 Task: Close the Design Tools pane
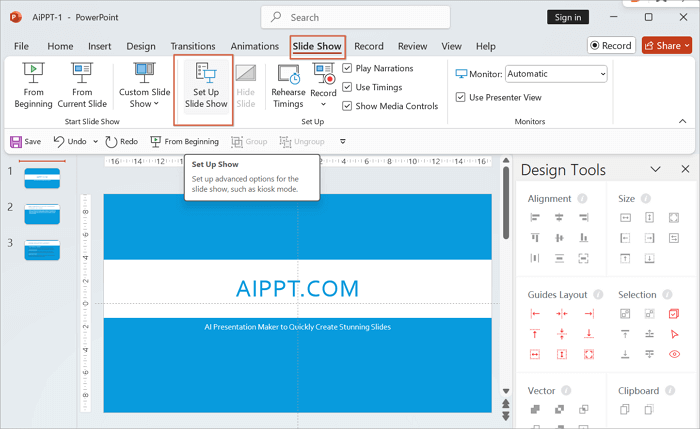click(685, 169)
